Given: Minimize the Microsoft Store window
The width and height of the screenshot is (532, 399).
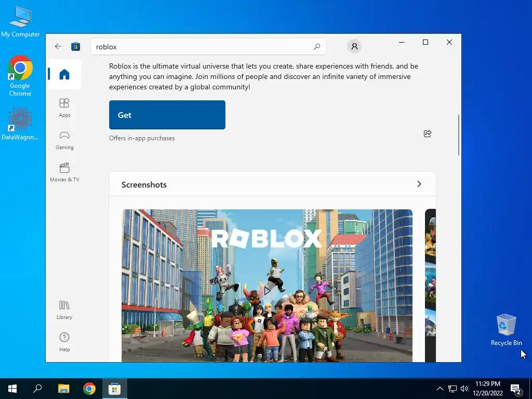Looking at the screenshot, I should [402, 42].
